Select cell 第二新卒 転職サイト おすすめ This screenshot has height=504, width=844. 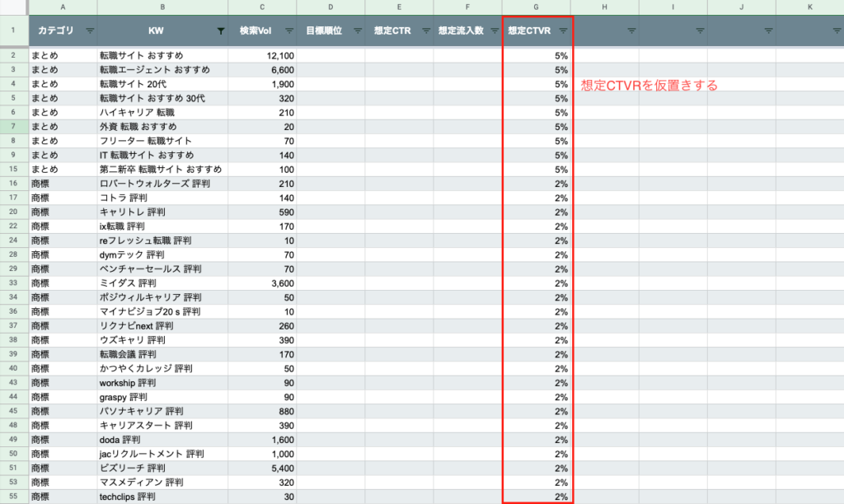[162, 170]
